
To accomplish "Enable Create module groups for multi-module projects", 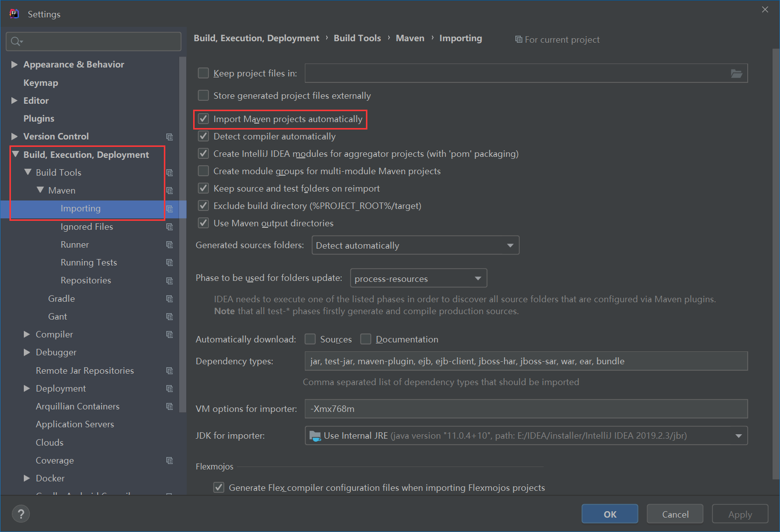I will 203,171.
